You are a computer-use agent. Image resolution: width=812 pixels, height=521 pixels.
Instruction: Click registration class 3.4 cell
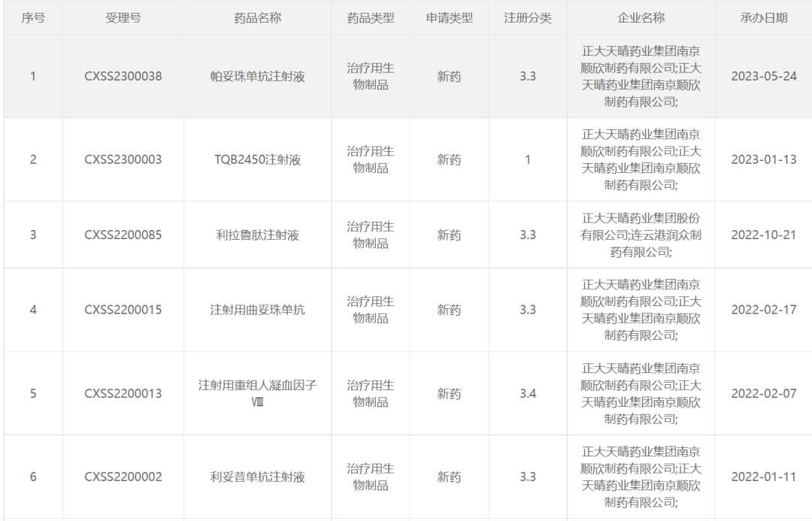(528, 393)
